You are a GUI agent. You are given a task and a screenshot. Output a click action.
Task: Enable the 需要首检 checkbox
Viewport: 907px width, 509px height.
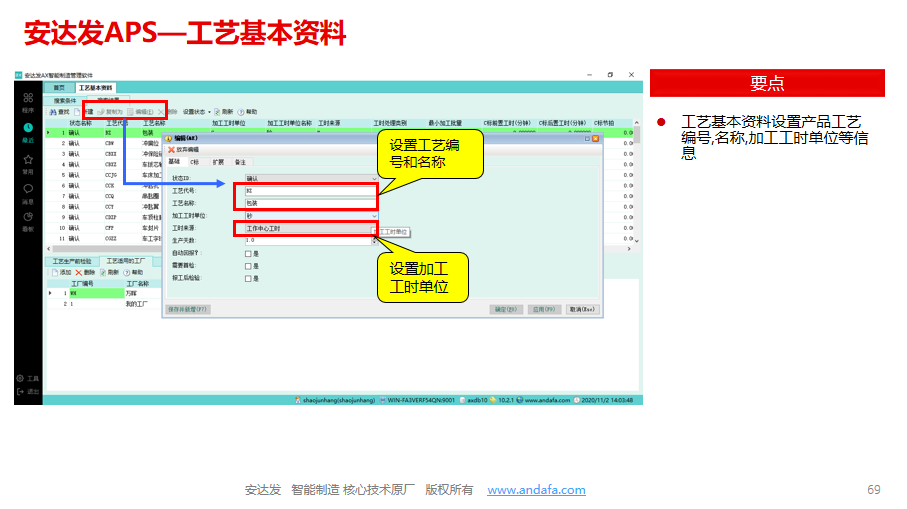247,265
